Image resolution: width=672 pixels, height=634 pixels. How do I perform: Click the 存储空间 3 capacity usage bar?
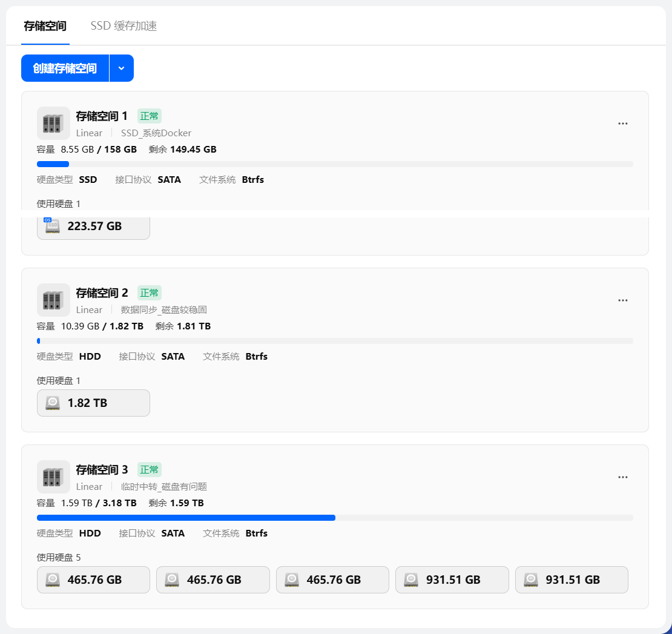335,518
